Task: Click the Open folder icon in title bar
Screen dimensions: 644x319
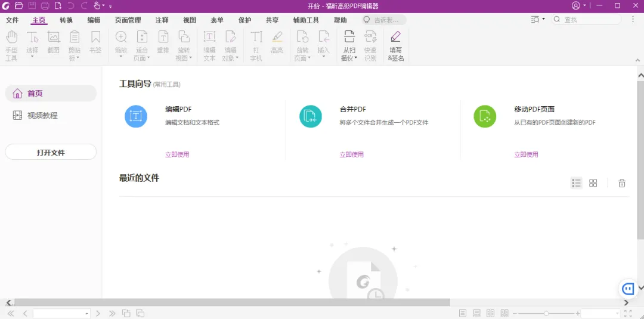Action: click(18, 6)
